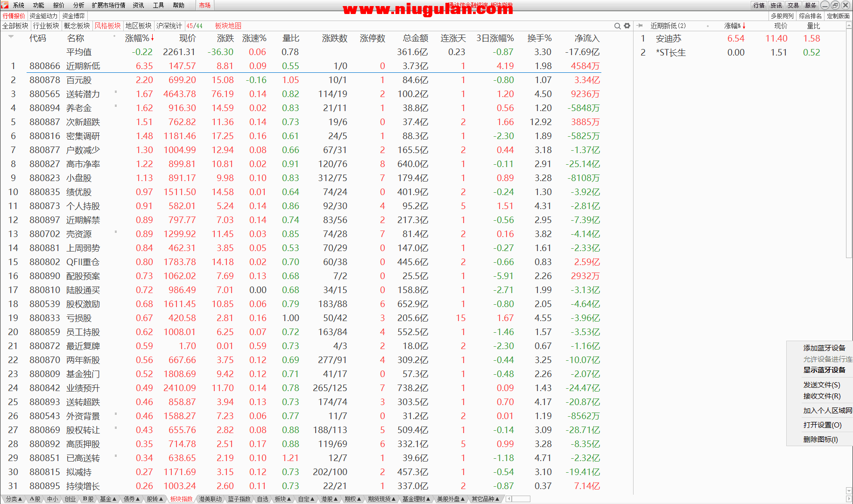Expand the 期权▲ bottom tab menu
The image size is (853, 504).
(x=353, y=499)
